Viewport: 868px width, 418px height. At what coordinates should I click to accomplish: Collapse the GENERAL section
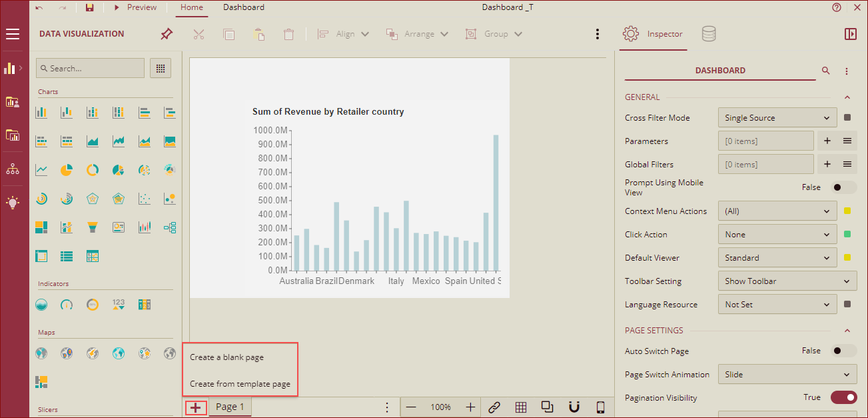(x=847, y=97)
